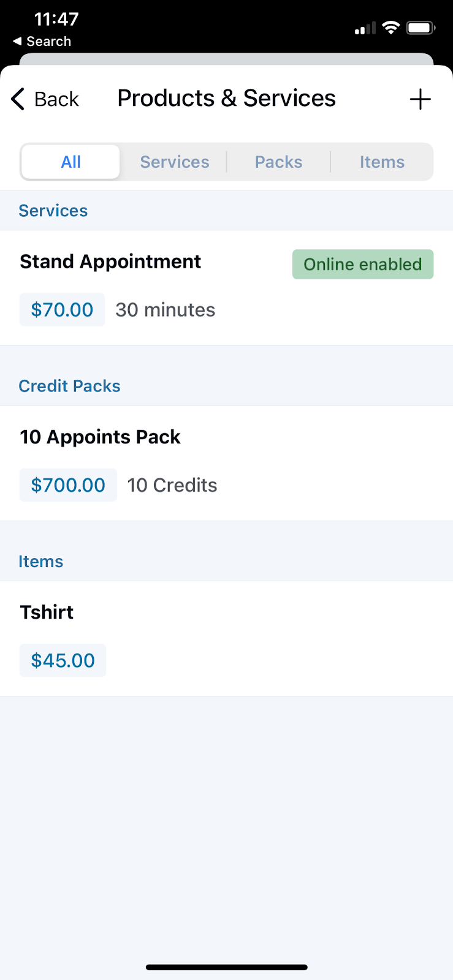Image resolution: width=453 pixels, height=980 pixels.
Task: Switch to the Packs tab
Action: click(x=278, y=162)
